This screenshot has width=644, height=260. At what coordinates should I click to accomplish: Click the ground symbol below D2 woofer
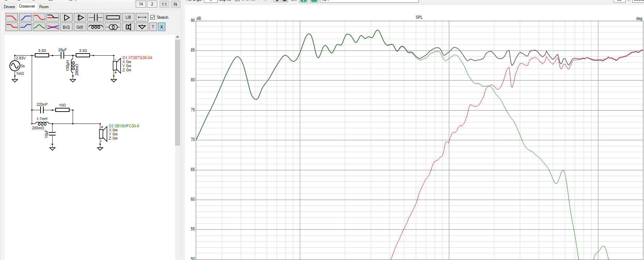[100, 148]
